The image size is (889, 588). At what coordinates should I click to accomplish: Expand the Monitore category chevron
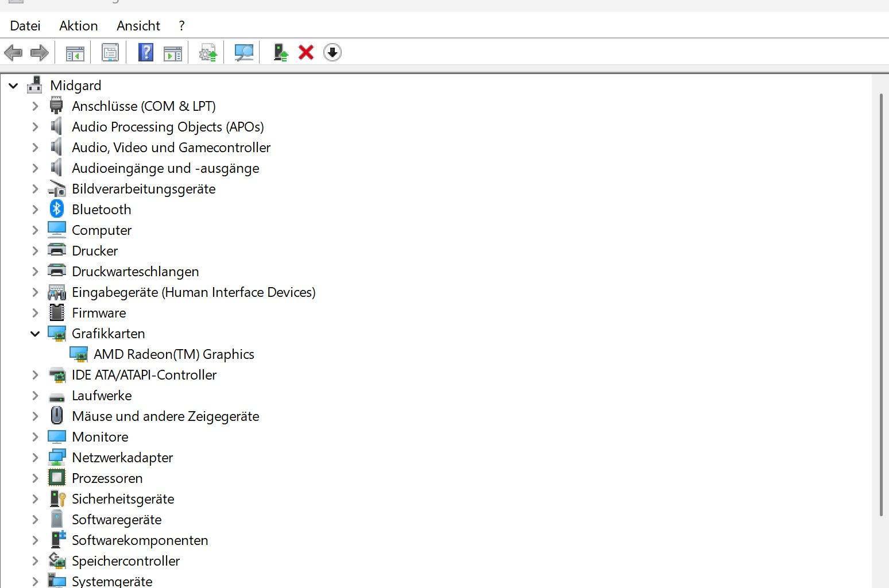tap(35, 437)
